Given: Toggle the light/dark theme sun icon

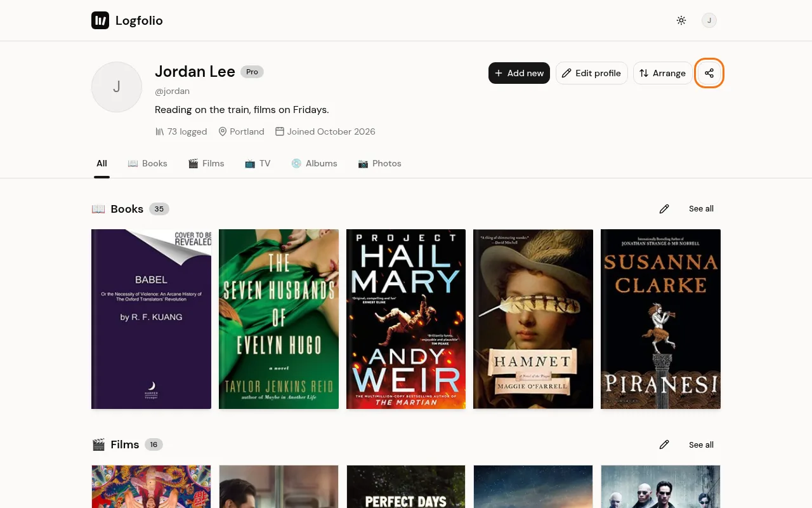Looking at the screenshot, I should click(x=681, y=21).
